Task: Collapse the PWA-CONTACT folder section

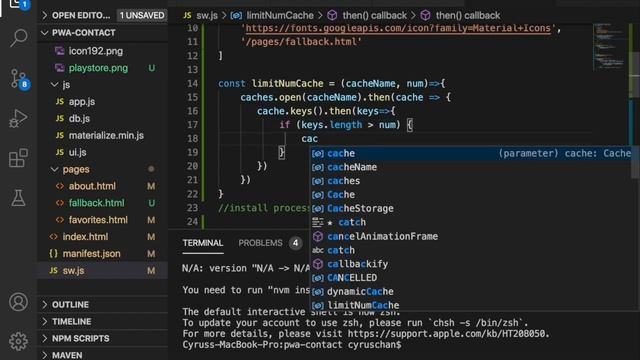Action: pos(102,33)
